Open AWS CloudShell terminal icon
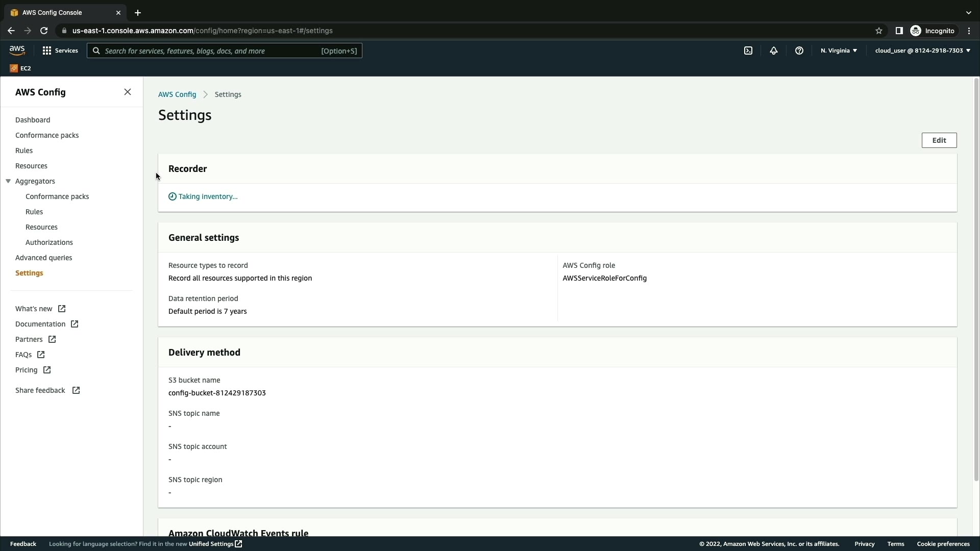 pos(748,51)
